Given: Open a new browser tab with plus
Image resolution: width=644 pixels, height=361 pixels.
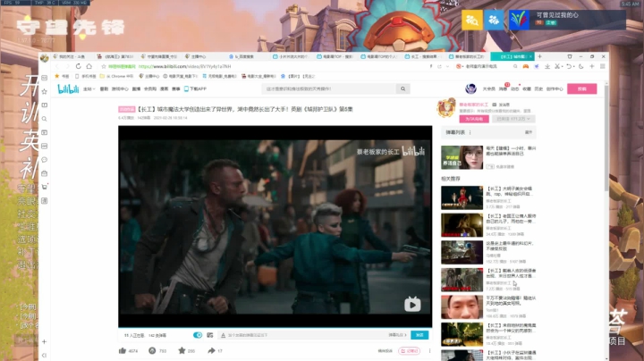Looking at the screenshot, I should pos(539,56).
